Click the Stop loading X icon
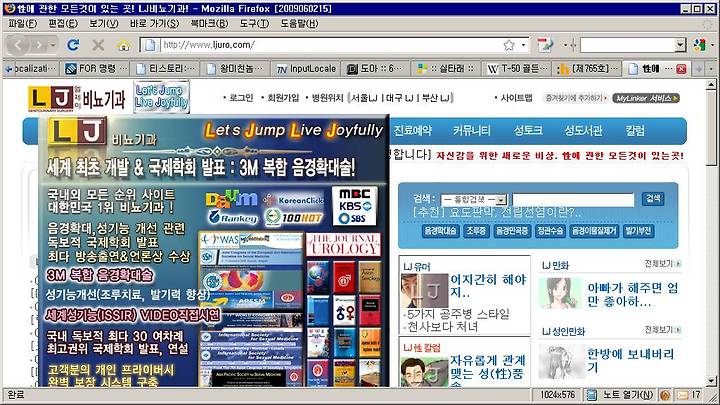The height and width of the screenshot is (405, 720). [98, 45]
